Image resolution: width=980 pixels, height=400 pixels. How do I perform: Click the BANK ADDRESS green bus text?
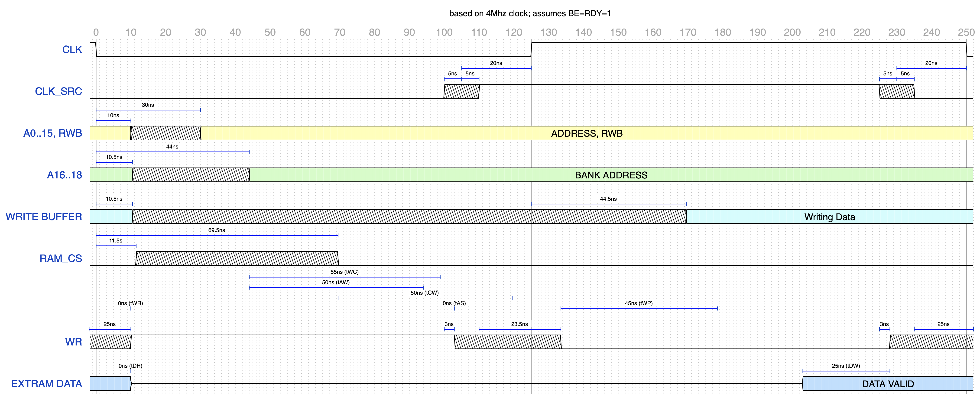[611, 175]
